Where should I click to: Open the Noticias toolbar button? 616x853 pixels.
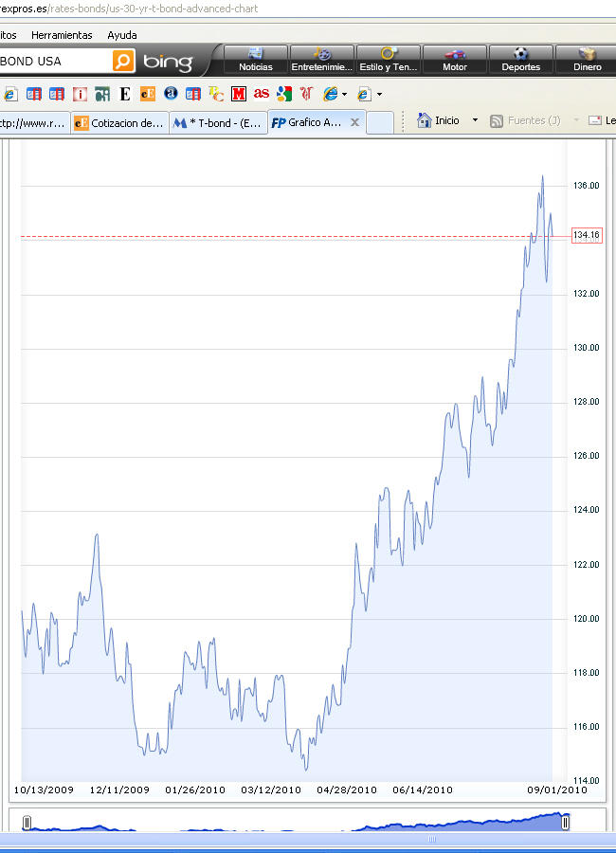coord(255,60)
